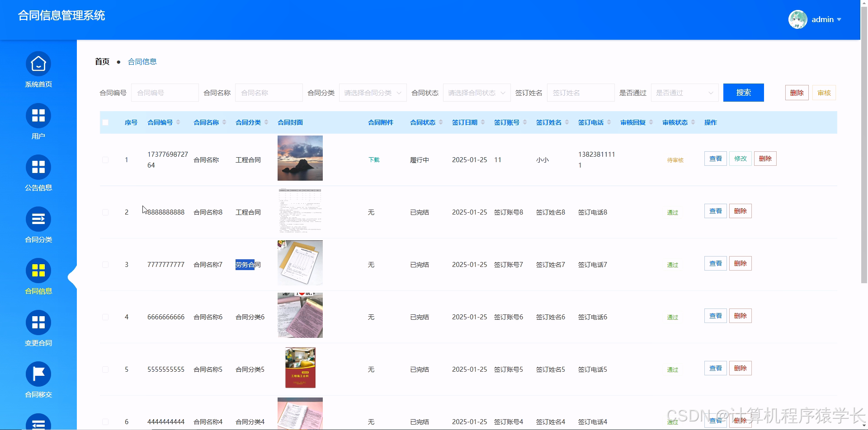Expand the 是否通过 dropdown
Screen dimensions: 868x430
[684, 93]
